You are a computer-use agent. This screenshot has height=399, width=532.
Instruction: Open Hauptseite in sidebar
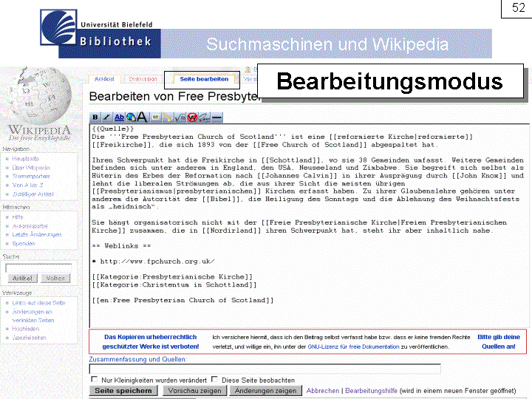coord(26,159)
